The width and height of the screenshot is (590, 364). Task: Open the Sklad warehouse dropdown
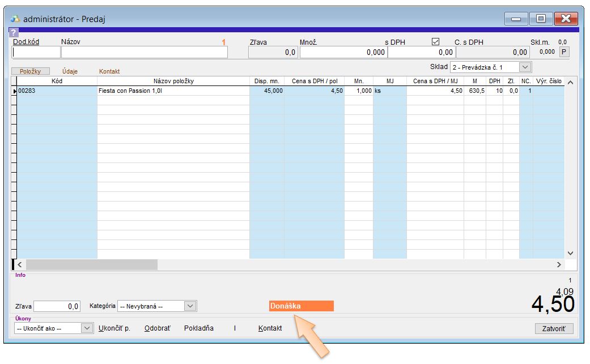525,67
